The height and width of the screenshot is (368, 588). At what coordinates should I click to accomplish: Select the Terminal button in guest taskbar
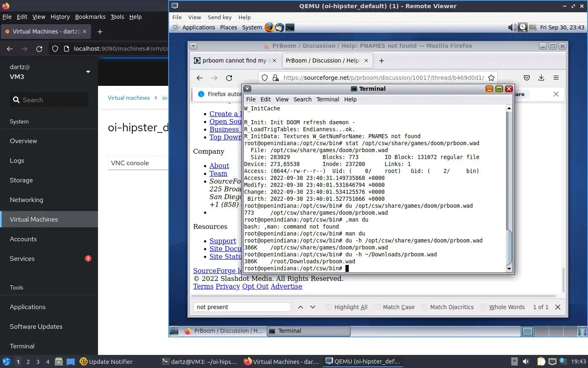(x=309, y=331)
